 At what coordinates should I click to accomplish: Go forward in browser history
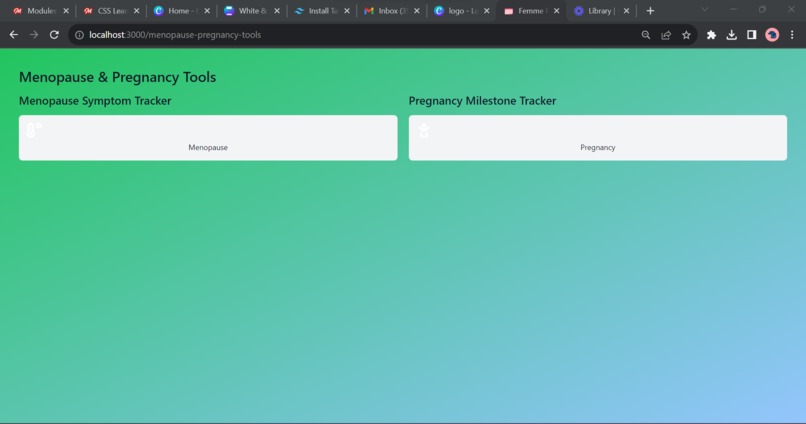(34, 35)
